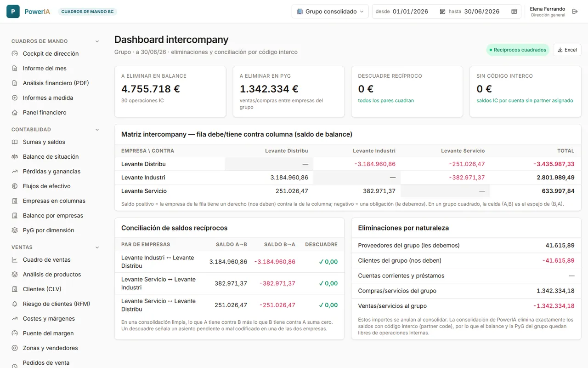Select the matrix total 2.801.989,49
Image resolution: width=588 pixels, height=368 pixels.
pyautogui.click(x=555, y=178)
